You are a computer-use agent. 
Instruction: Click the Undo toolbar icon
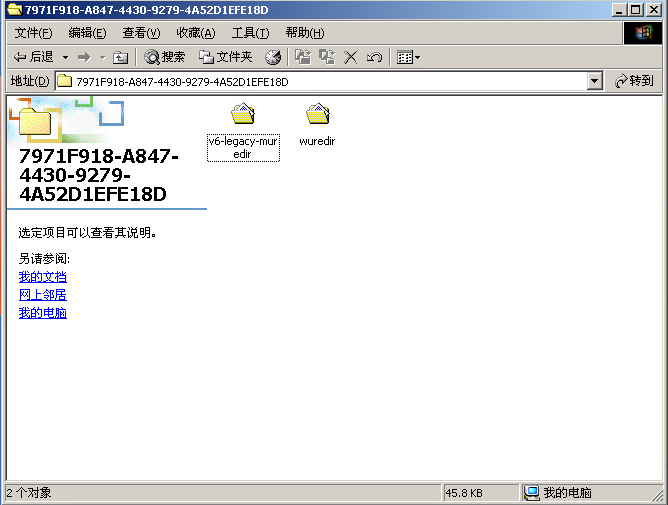pyautogui.click(x=374, y=57)
